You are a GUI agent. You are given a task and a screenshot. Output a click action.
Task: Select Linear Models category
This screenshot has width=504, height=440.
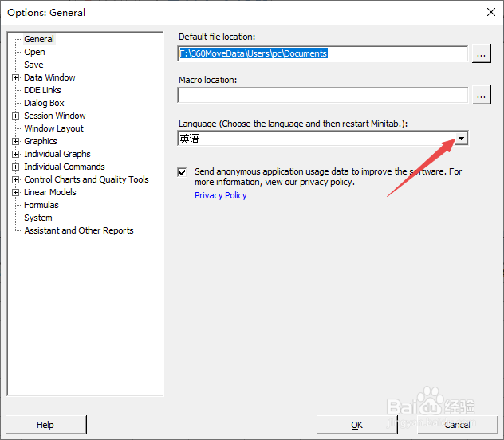[x=50, y=192]
